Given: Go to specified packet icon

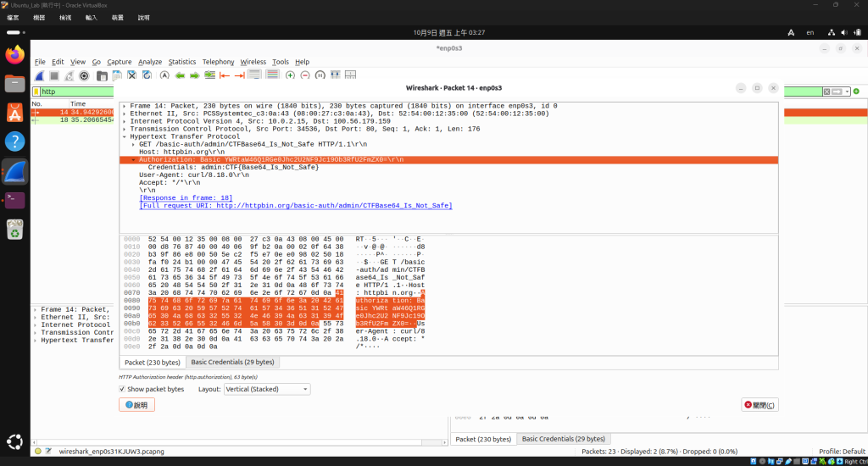Looking at the screenshot, I should (x=210, y=75).
